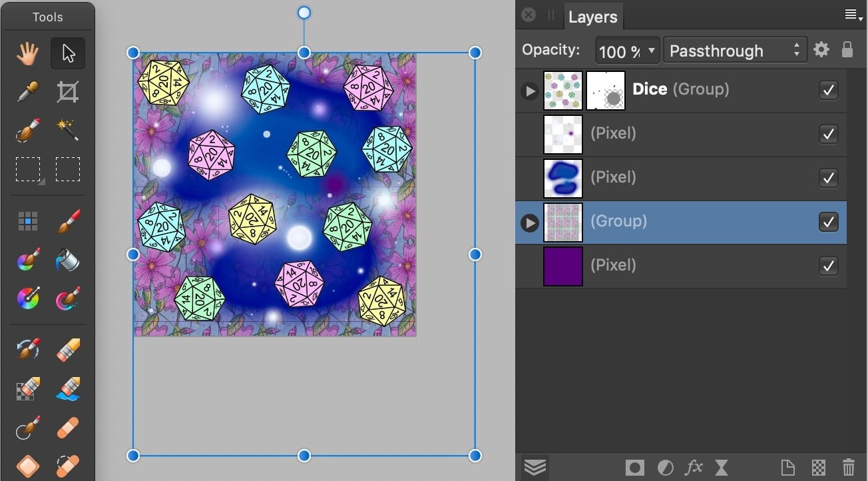Click the gear settings button beside blend mode
Screen dimensions: 868x481
[x=822, y=50]
